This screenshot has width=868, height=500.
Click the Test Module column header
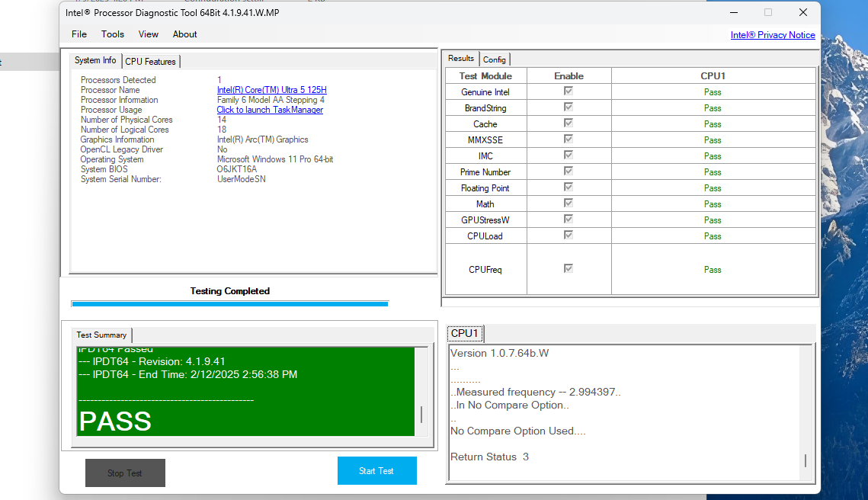(485, 76)
